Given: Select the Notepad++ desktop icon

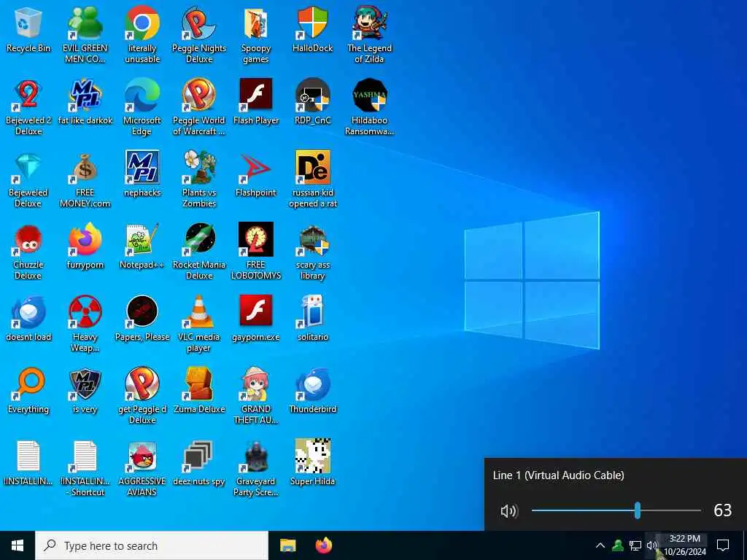Looking at the screenshot, I should [x=142, y=240].
